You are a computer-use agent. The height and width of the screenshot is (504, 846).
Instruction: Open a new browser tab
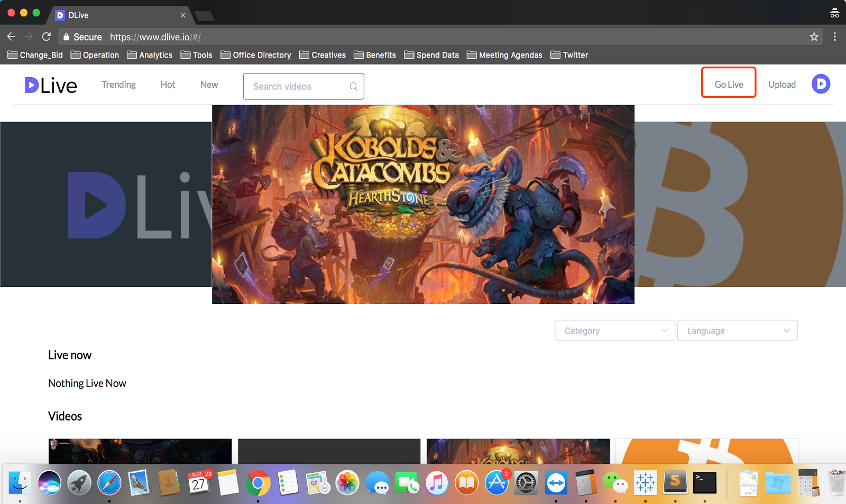(204, 16)
